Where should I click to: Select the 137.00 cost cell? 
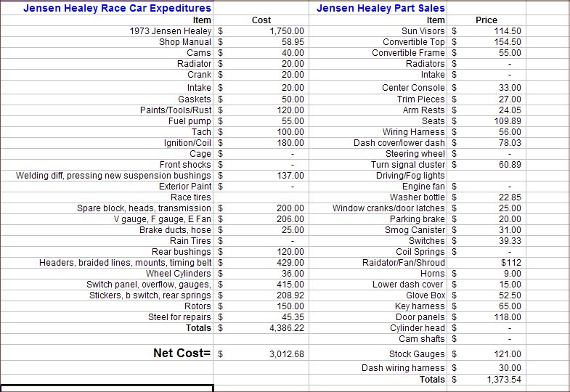coord(261,176)
